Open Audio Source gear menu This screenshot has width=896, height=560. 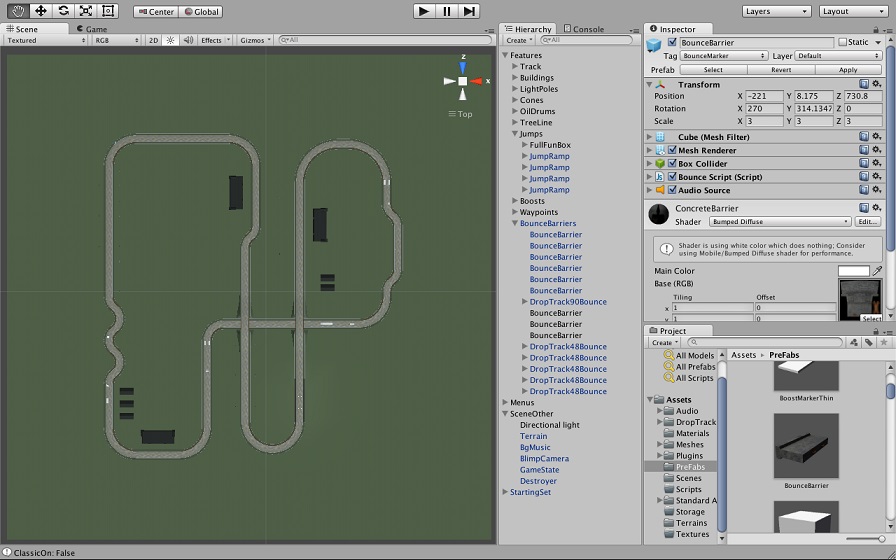tap(877, 190)
